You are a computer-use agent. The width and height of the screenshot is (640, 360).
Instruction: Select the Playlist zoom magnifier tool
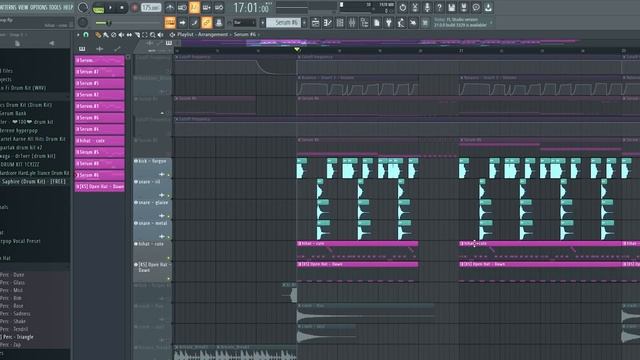pos(152,35)
